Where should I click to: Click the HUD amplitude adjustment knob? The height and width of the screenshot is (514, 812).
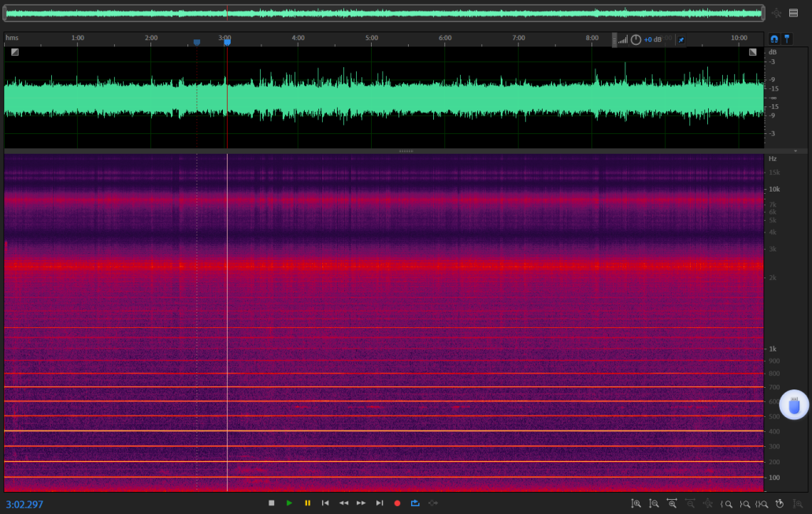[x=636, y=39]
